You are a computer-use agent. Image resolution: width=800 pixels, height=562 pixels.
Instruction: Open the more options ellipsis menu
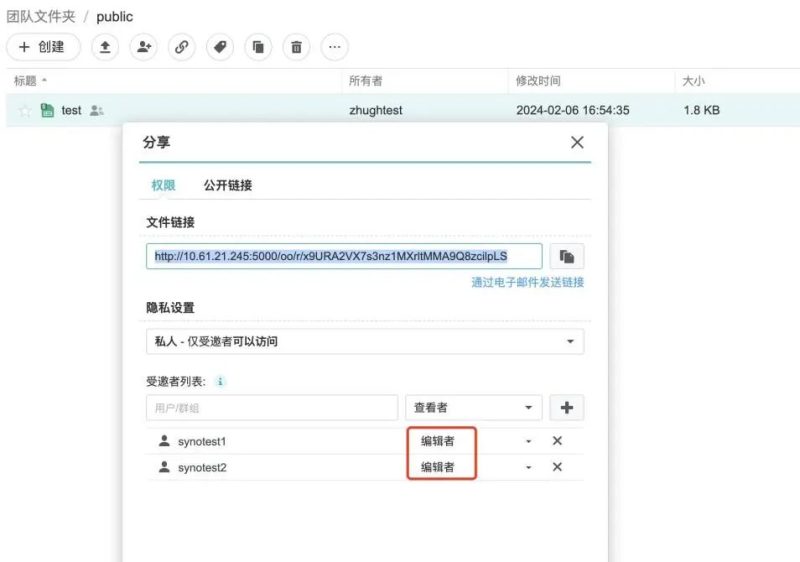[335, 47]
